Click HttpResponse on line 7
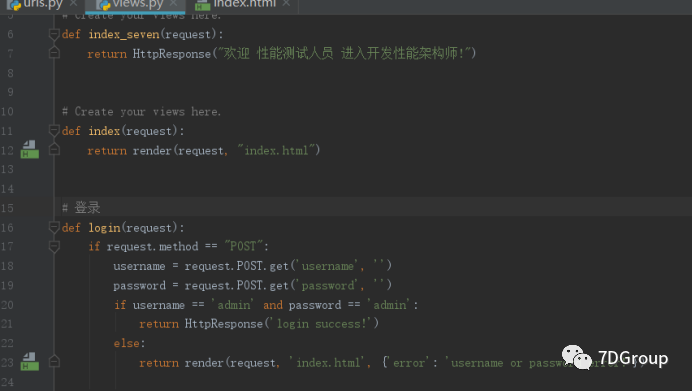Viewport: 692px width, 391px height. point(172,54)
